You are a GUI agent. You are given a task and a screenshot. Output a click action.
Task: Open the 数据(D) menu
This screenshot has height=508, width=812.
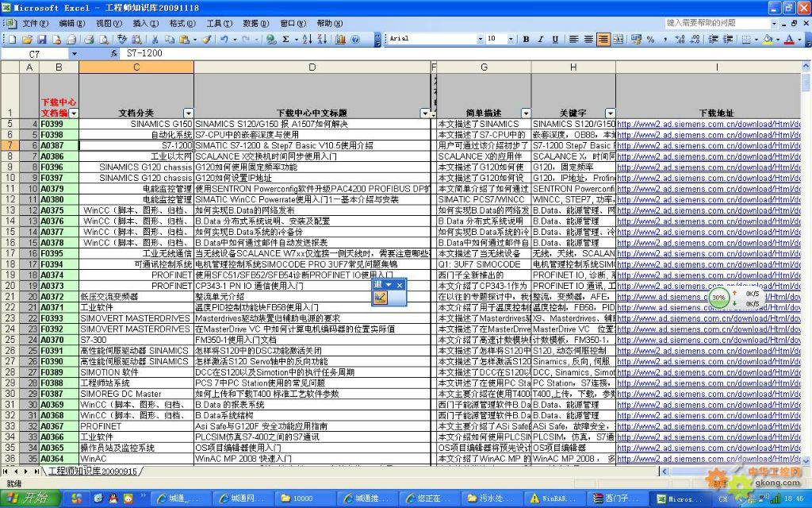pyautogui.click(x=256, y=23)
